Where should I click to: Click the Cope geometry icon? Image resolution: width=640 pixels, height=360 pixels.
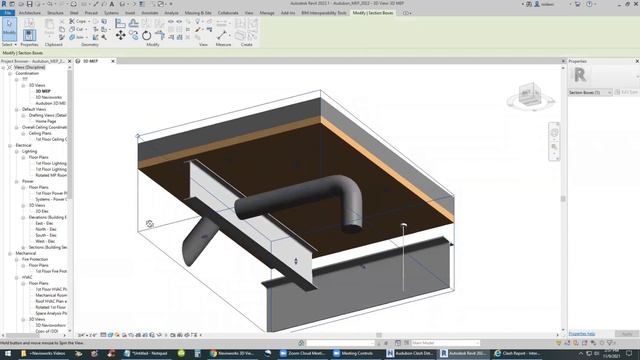78,21
